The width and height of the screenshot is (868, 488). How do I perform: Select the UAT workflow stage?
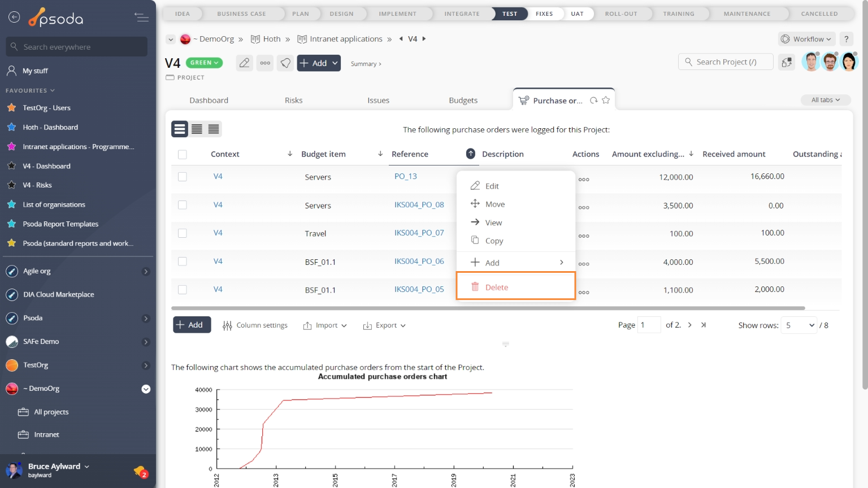577,14
